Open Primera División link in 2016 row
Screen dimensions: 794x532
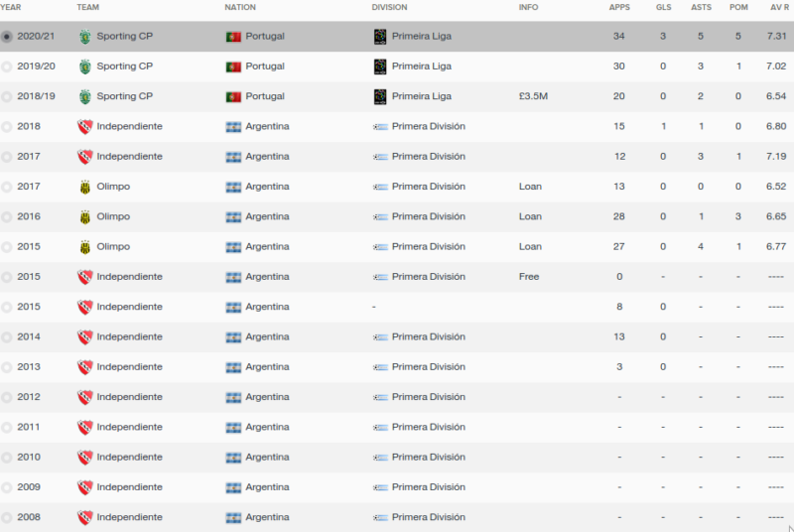pyautogui.click(x=429, y=216)
